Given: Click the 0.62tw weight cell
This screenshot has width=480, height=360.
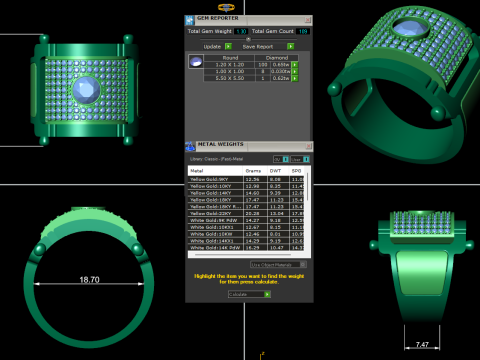Looking at the screenshot, I should 281,78.
